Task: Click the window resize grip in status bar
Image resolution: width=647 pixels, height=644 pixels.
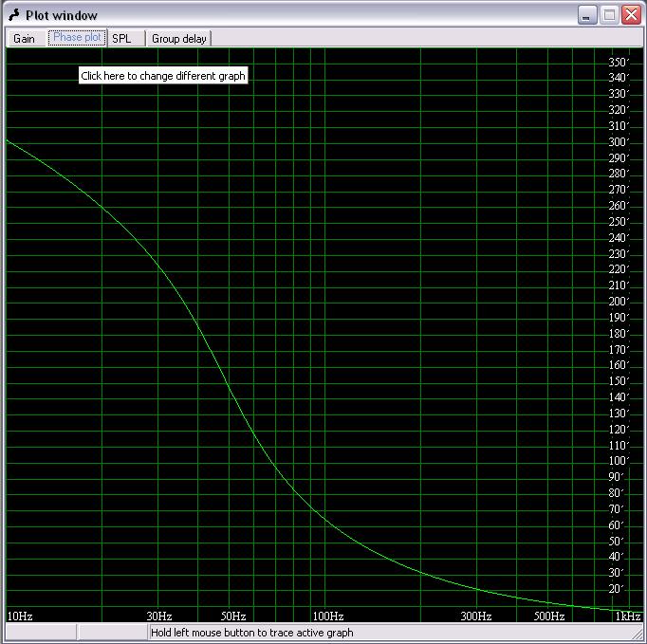Action: [x=637, y=634]
